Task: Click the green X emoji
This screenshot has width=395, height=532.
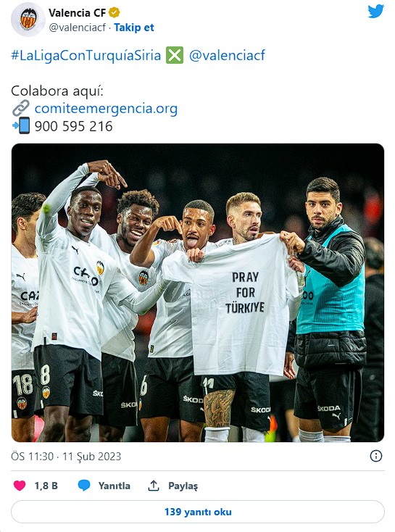Action: pos(175,55)
